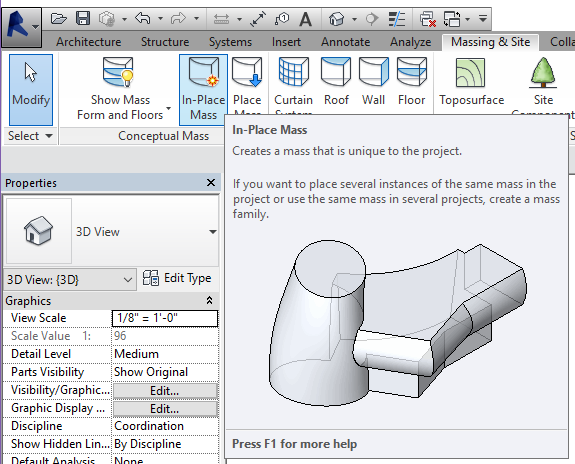
Task: Open the 3D View type selector
Action: click(x=111, y=231)
